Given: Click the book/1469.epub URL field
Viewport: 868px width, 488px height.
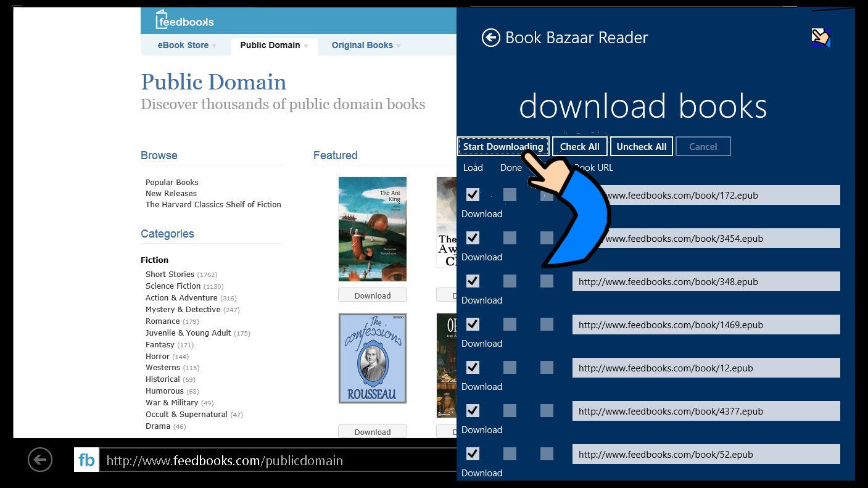Looking at the screenshot, I should point(706,325).
